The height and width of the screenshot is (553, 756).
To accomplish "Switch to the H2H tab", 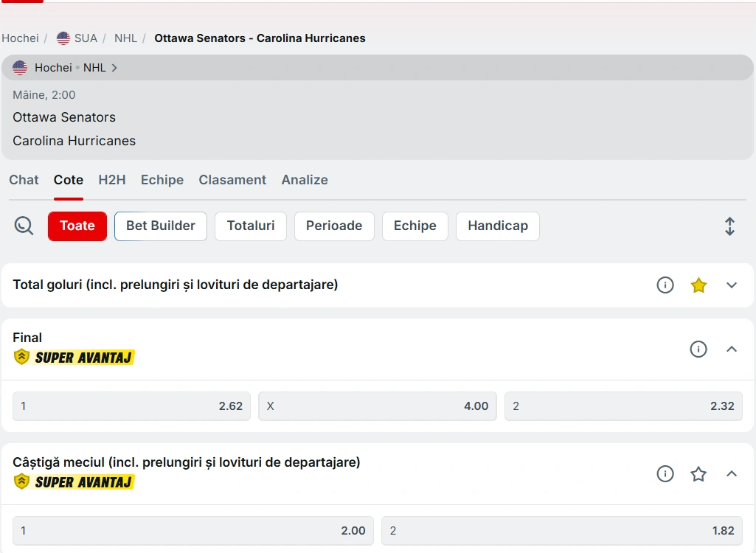I will pyautogui.click(x=112, y=180).
